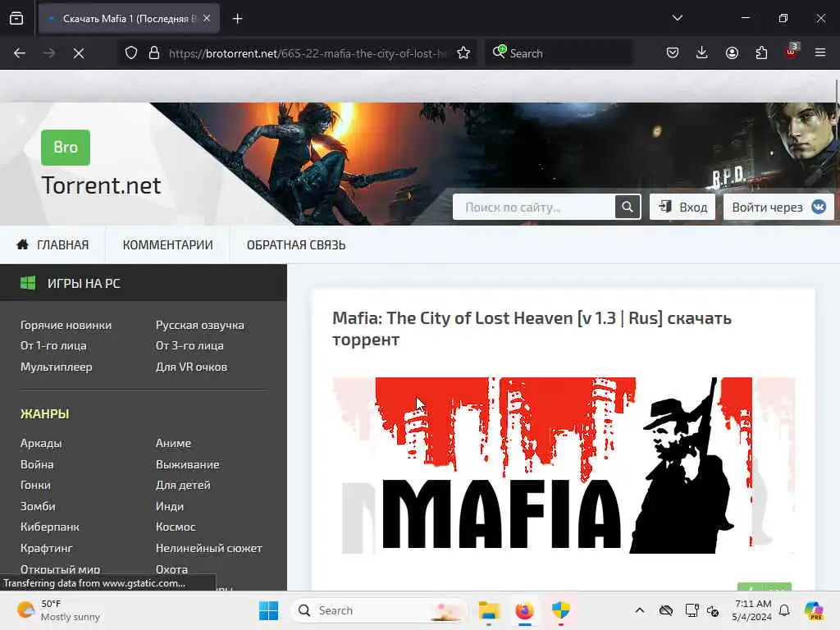Viewport: 840px width, 630px height.
Task: Select the Нелинейный сюжет genre
Action: click(209, 548)
